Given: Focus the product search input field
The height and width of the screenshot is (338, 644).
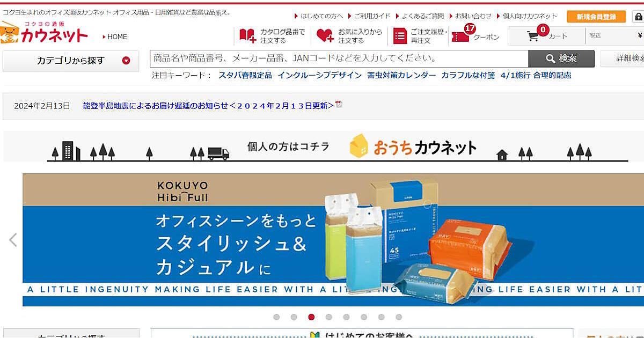Looking at the screenshot, I should point(339,58).
